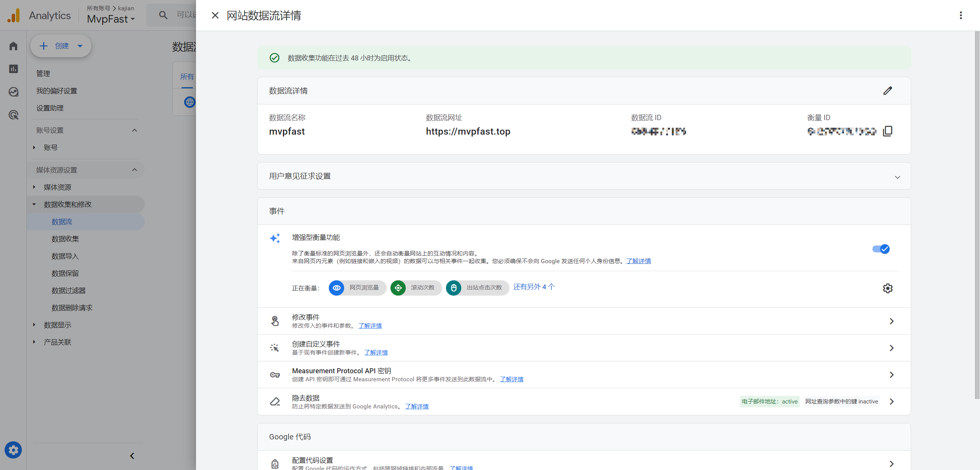Edit data stream details using the pencil icon

point(888,91)
